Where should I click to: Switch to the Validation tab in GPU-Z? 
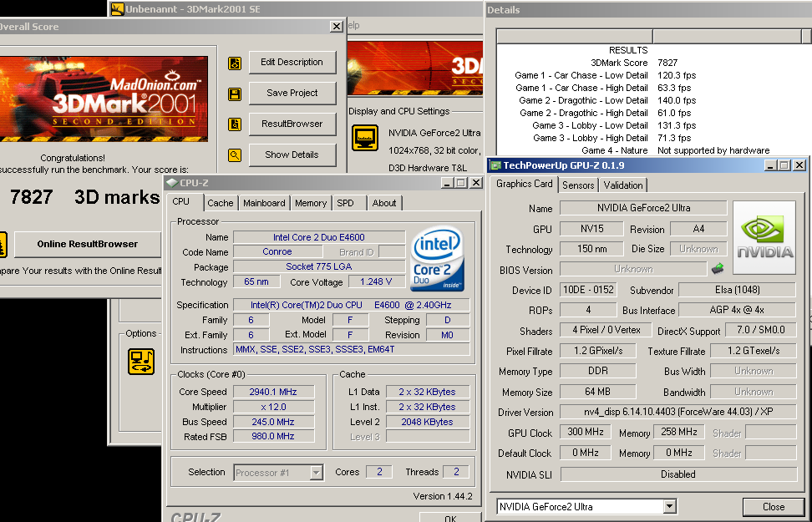click(x=623, y=185)
